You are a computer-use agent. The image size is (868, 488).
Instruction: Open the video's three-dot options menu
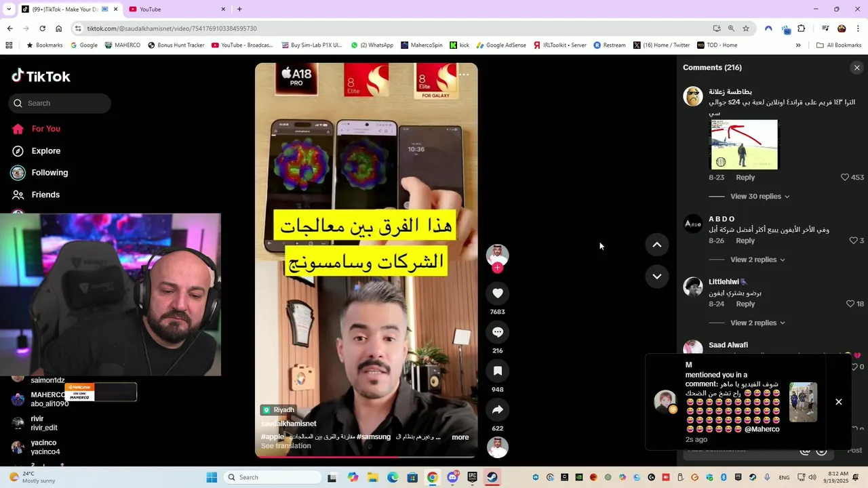click(x=464, y=75)
